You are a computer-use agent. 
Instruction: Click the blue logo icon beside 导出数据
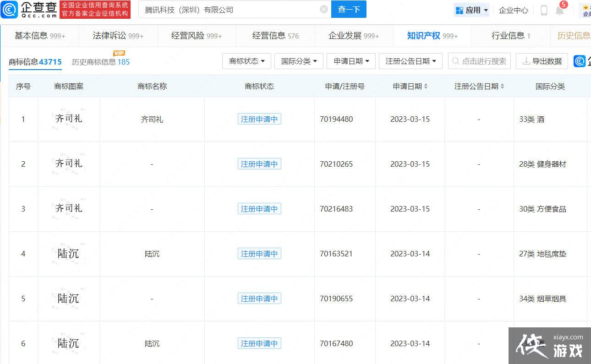pyautogui.click(x=580, y=61)
